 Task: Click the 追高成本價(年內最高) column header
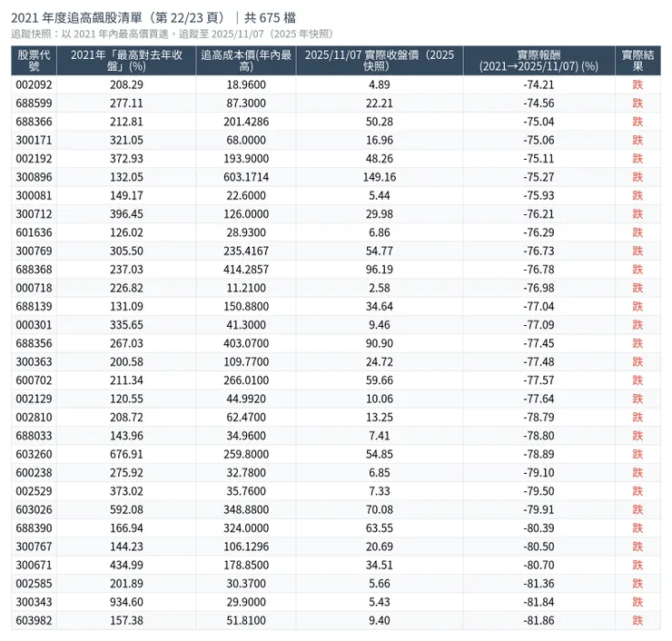(246, 61)
